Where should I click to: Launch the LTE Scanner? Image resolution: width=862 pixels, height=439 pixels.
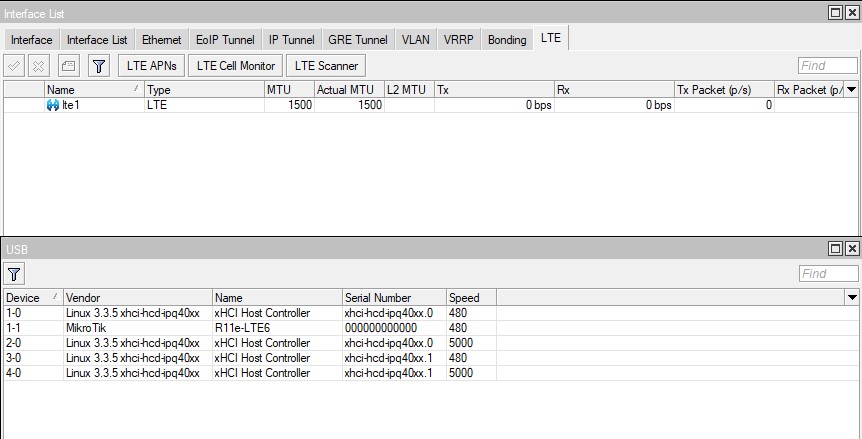(326, 66)
